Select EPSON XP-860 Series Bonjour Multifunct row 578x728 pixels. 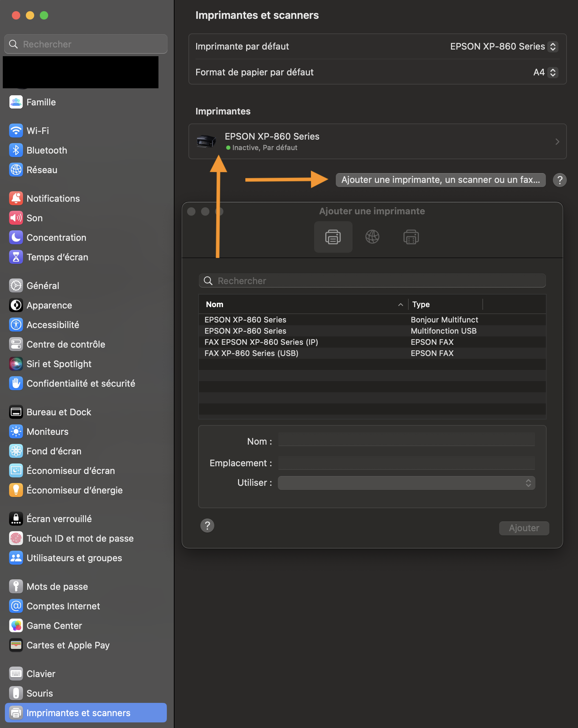[x=372, y=320]
